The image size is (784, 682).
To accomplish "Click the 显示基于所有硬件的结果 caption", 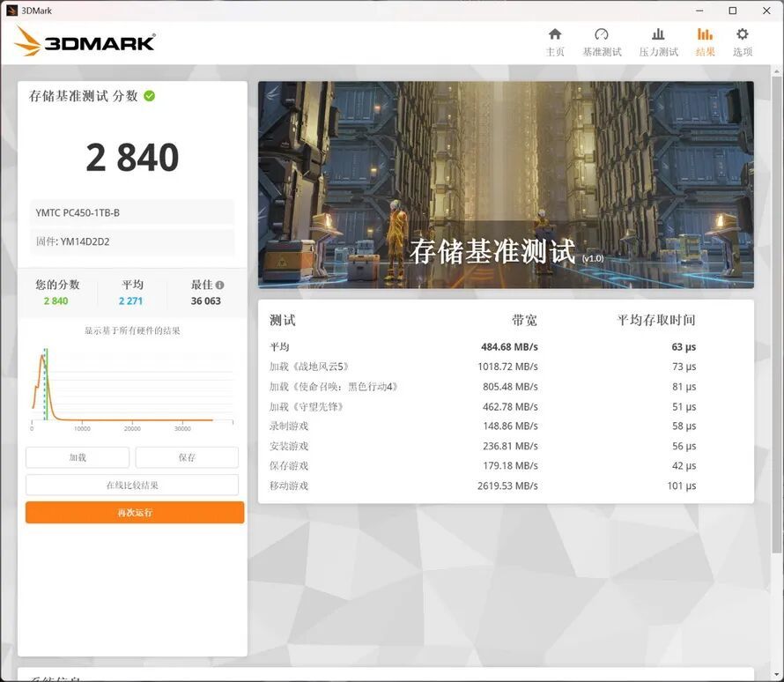I will tap(132, 330).
